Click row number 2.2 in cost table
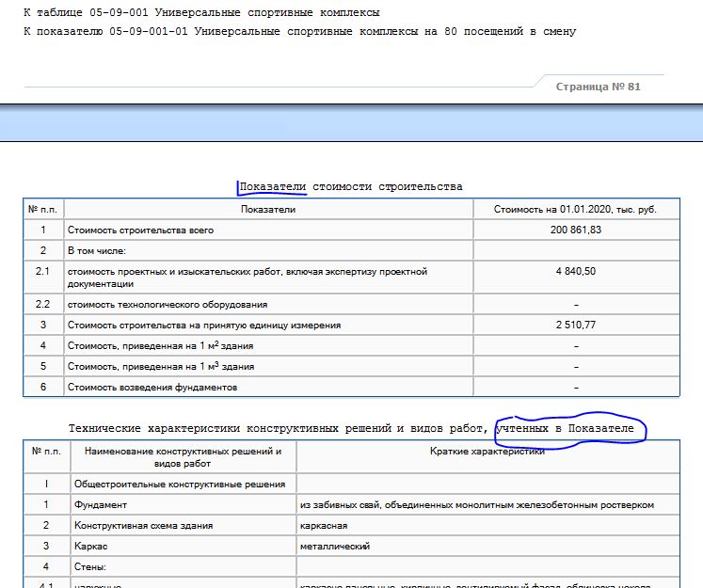The width and height of the screenshot is (703, 588). (42, 304)
